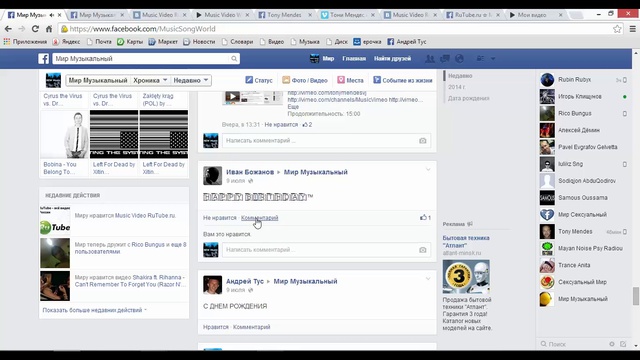Screen dimensions: 640x360
Task: Open Яндекс bookmark
Action: click(x=67, y=42)
